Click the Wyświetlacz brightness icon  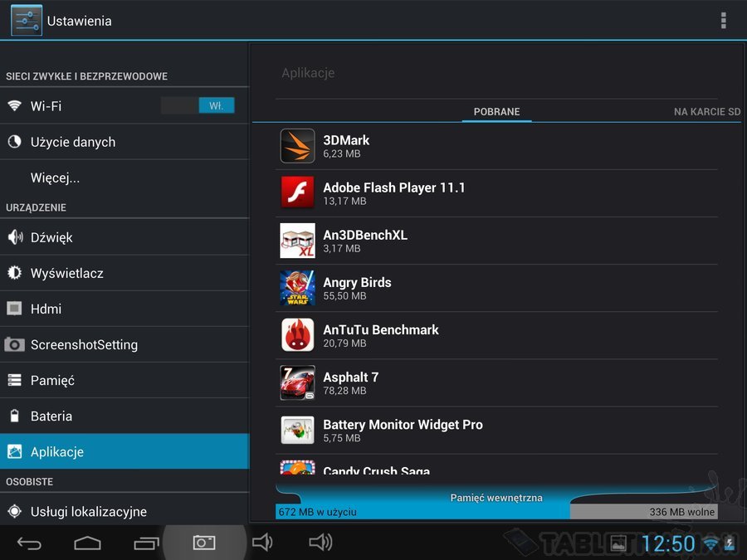click(x=14, y=273)
